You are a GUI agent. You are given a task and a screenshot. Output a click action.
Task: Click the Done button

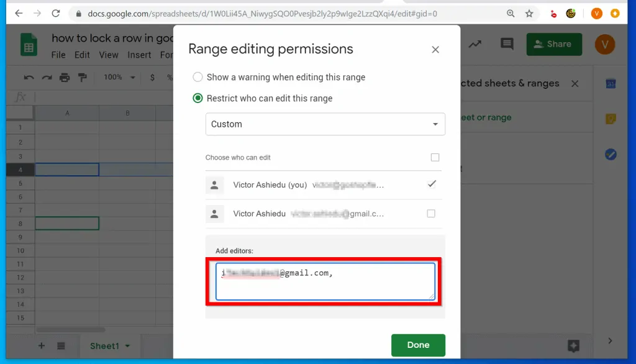click(x=418, y=345)
